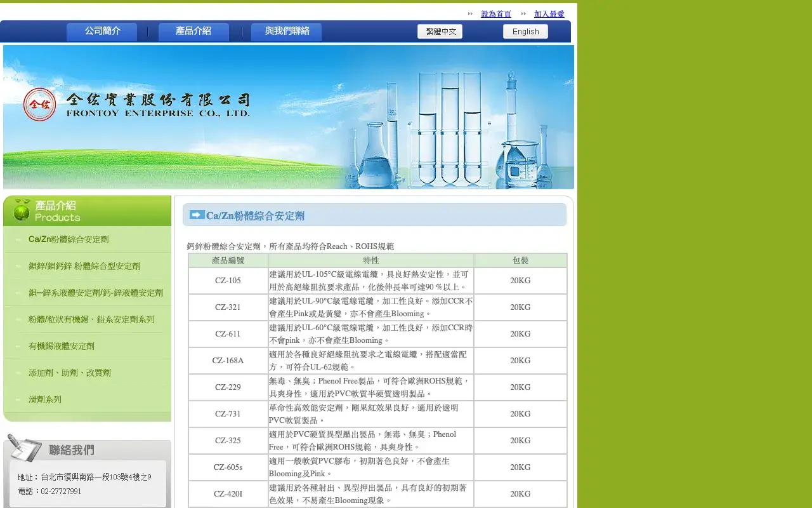Click product code CZ-229 cell
The image size is (812, 508).
pos(228,387)
